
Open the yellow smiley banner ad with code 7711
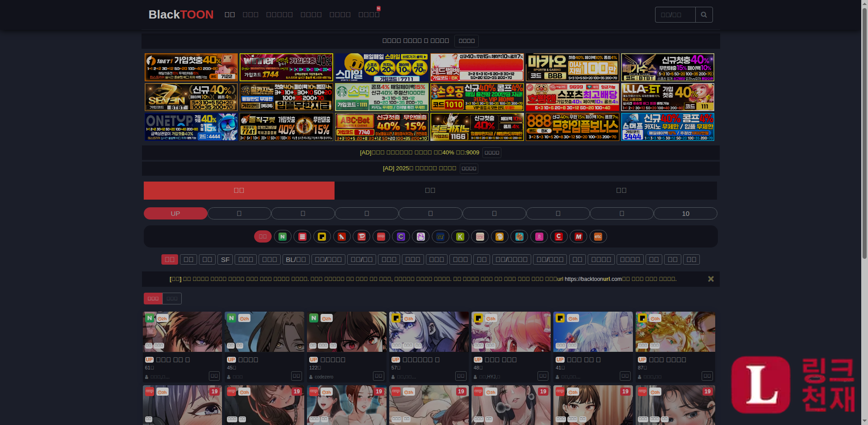click(x=382, y=67)
